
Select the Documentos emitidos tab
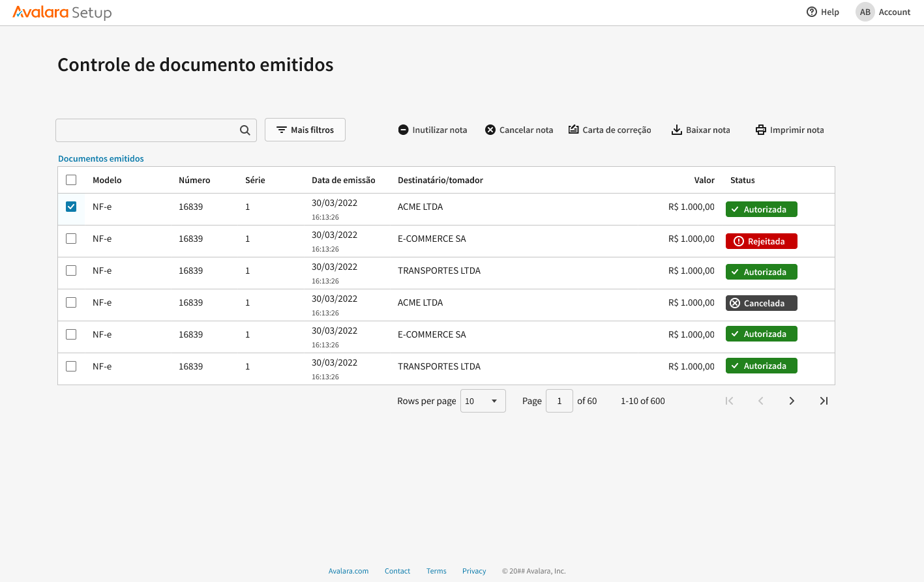(x=101, y=158)
